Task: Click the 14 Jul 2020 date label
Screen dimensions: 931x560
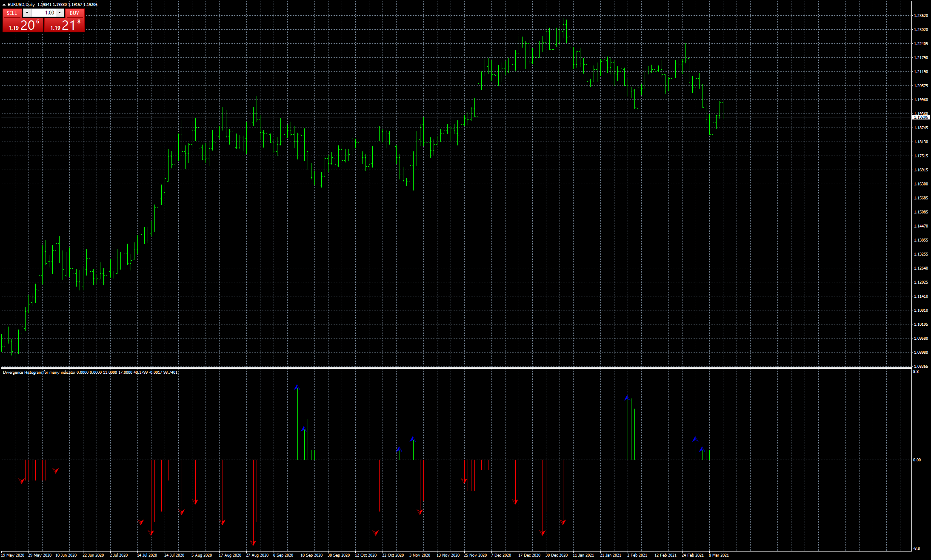Action: pyautogui.click(x=147, y=555)
